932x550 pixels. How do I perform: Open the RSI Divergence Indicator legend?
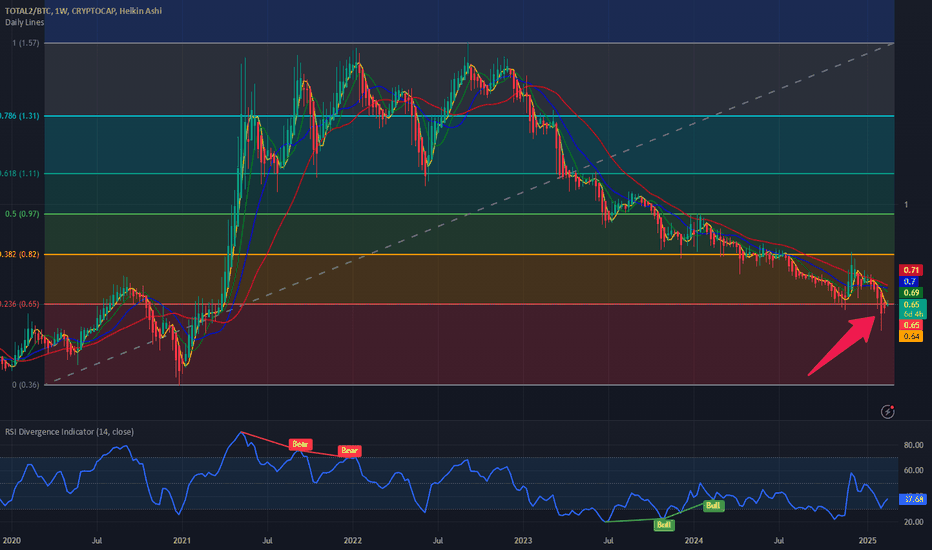(x=70, y=432)
